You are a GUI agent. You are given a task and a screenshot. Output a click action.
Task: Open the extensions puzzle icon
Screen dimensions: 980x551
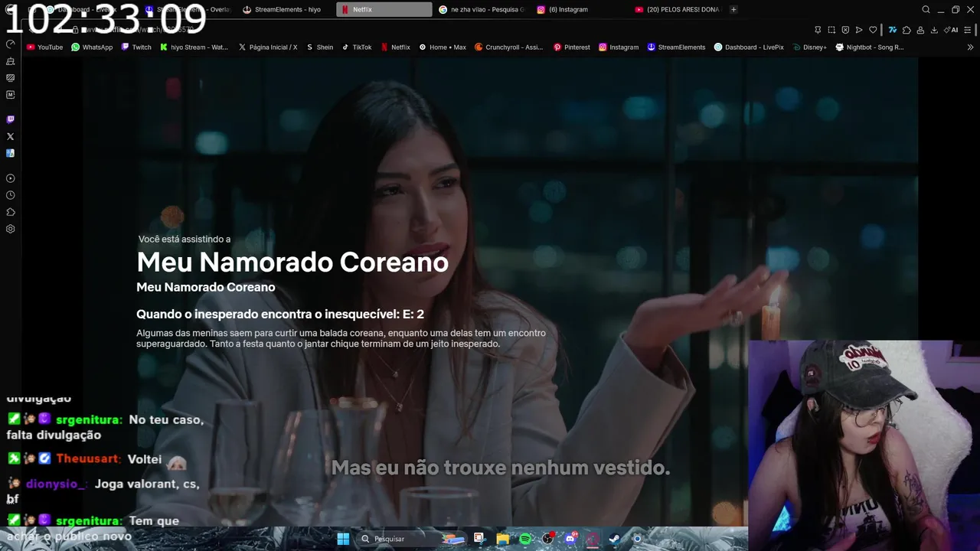(x=906, y=30)
